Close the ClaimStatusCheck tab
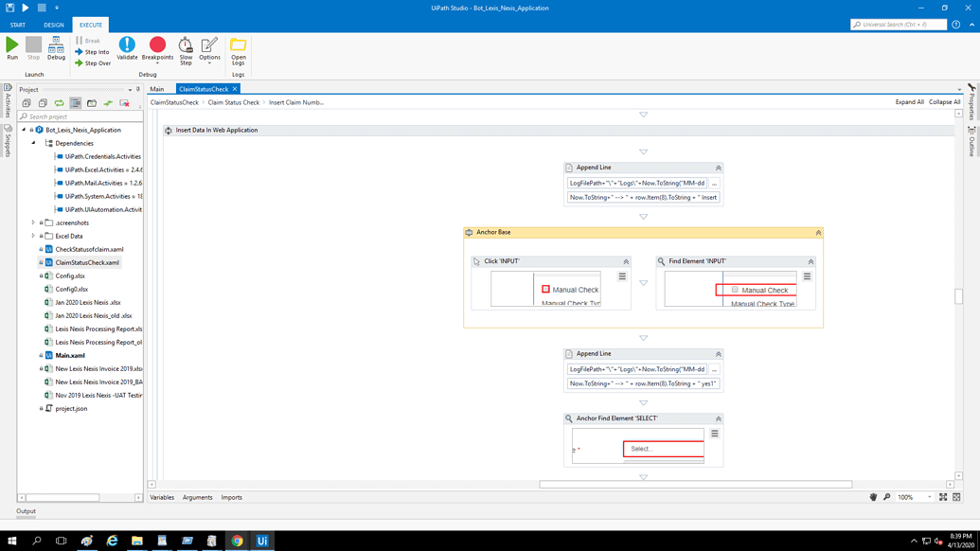The height and width of the screenshot is (551, 980). (x=235, y=89)
